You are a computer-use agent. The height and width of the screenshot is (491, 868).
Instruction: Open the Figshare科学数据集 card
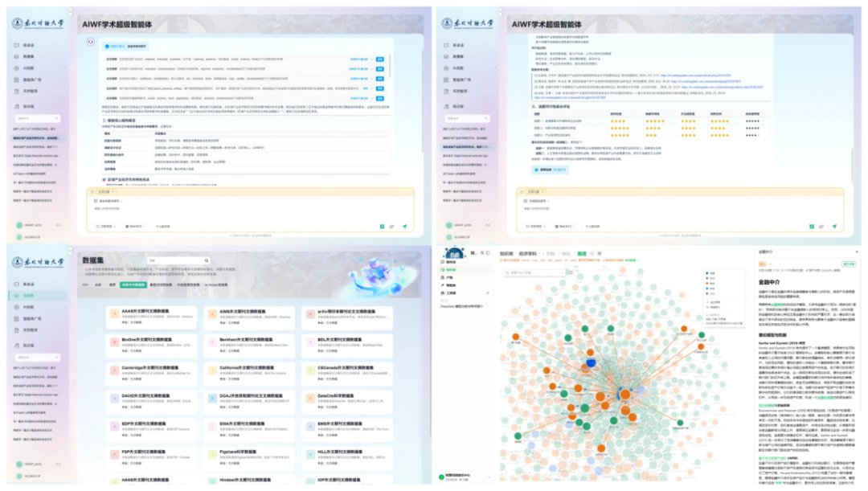click(x=249, y=457)
